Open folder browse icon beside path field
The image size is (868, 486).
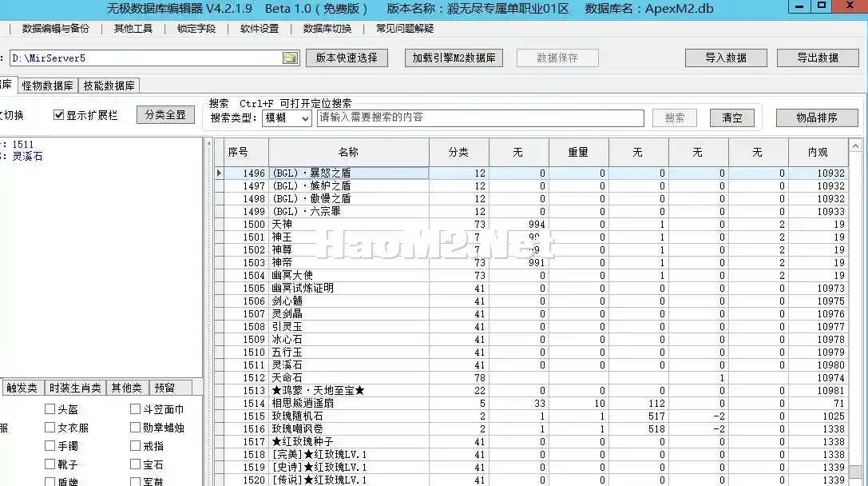(x=290, y=58)
